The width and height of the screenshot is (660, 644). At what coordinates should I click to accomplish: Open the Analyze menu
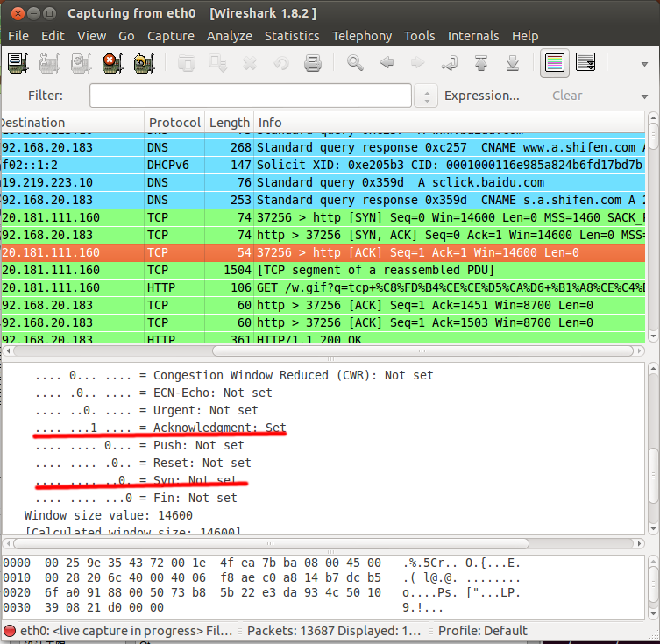click(x=230, y=36)
